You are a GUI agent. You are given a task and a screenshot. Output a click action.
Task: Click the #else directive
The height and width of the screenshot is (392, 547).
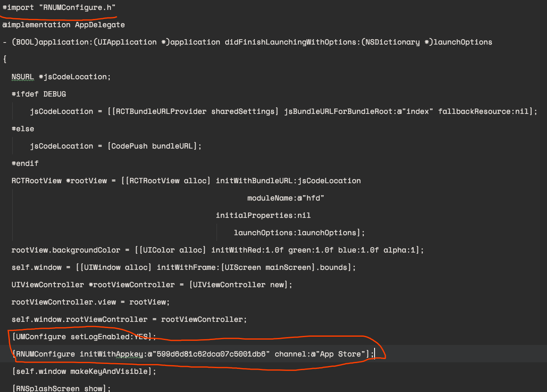[23, 129]
